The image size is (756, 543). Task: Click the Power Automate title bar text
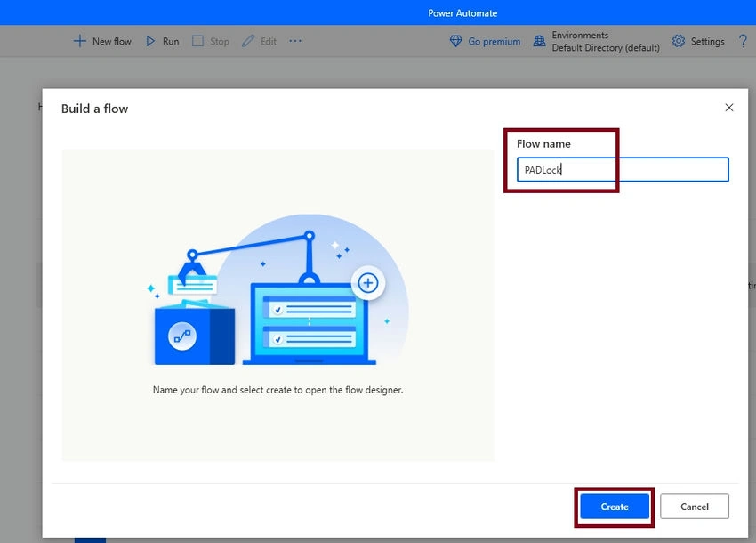tap(462, 13)
